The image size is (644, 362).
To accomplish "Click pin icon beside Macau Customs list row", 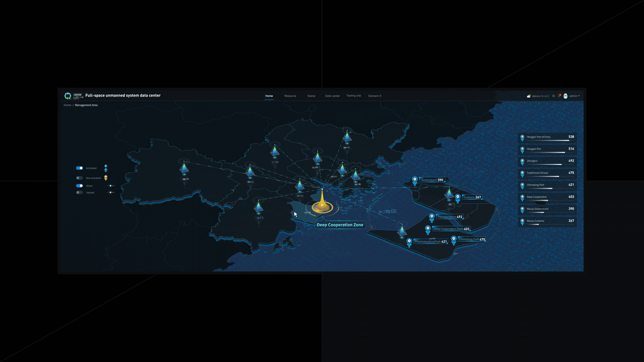I will (x=522, y=222).
